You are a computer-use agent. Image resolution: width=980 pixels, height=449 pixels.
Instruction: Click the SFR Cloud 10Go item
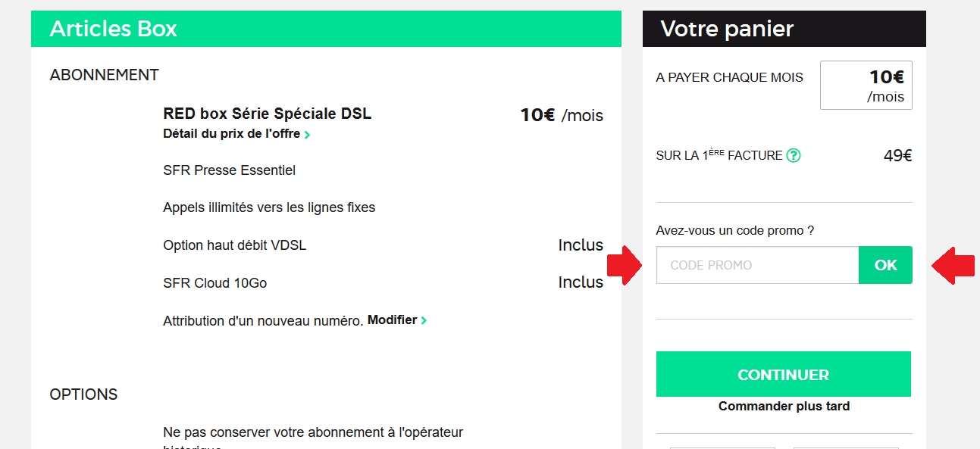coord(214,283)
